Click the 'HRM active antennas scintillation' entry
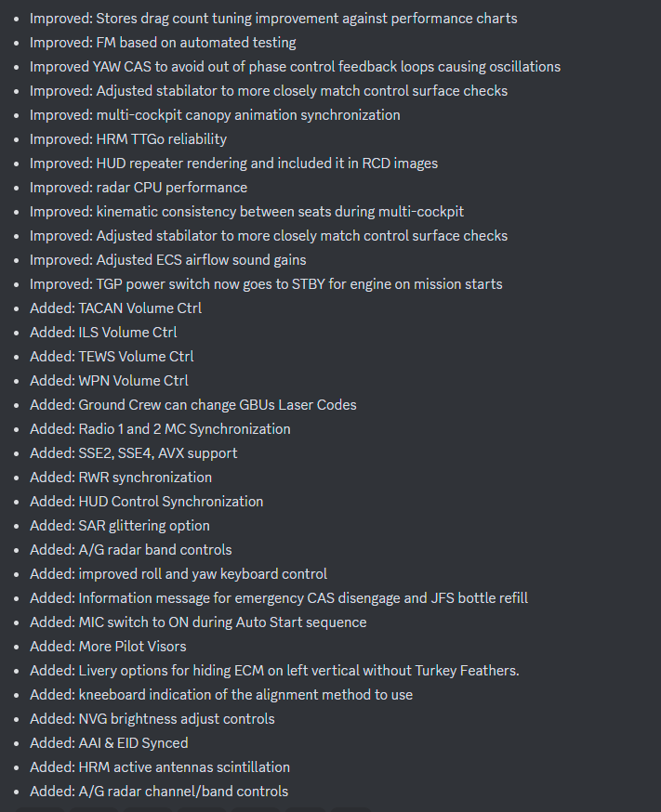Image resolution: width=661 pixels, height=812 pixels. pos(160,767)
